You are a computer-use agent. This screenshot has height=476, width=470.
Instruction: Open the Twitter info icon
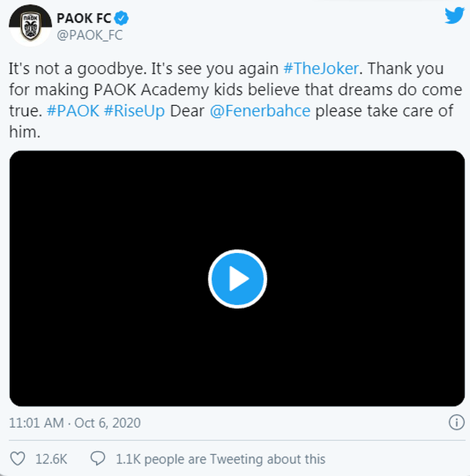point(456,423)
